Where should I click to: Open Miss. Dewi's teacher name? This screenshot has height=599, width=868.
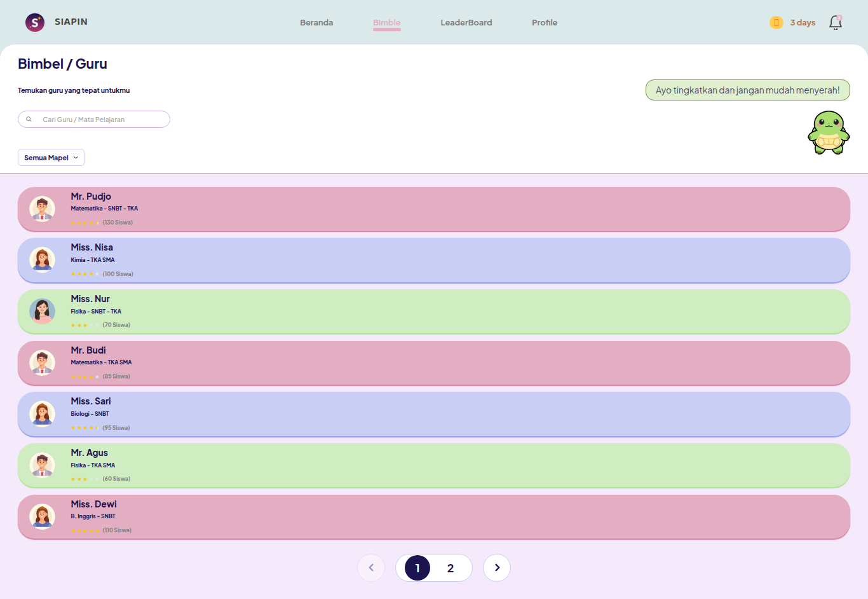pos(94,504)
